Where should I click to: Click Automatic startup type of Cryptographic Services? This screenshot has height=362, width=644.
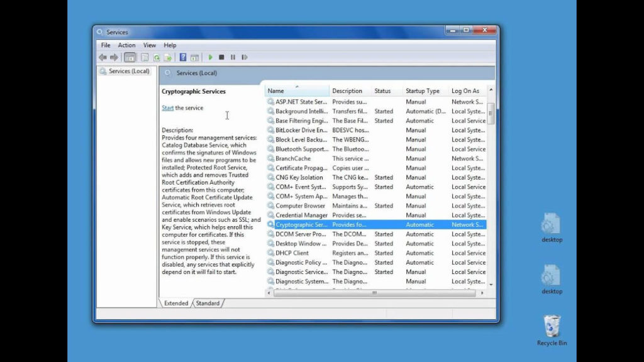tap(419, 224)
